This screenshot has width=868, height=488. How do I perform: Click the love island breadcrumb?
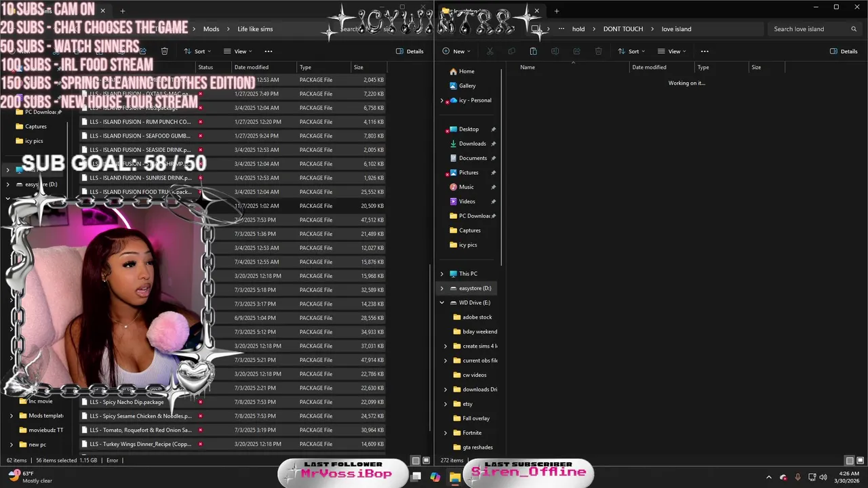[x=676, y=29]
